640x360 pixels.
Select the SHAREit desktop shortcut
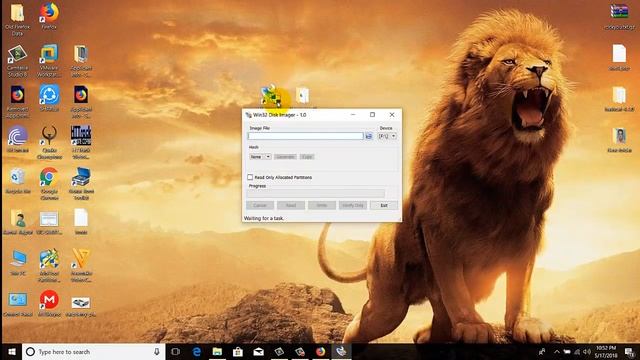(49, 98)
